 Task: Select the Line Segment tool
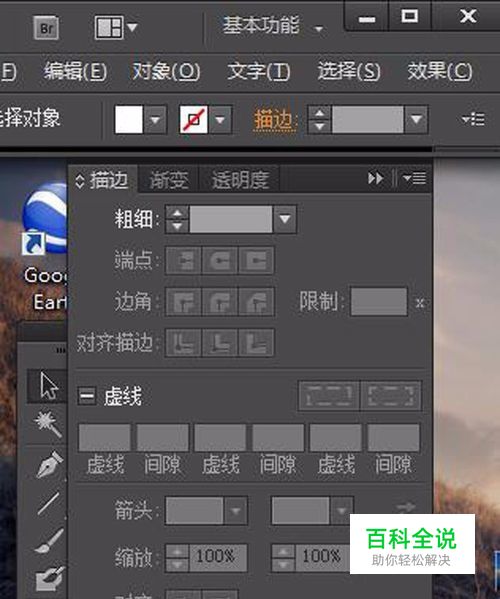pyautogui.click(x=48, y=503)
